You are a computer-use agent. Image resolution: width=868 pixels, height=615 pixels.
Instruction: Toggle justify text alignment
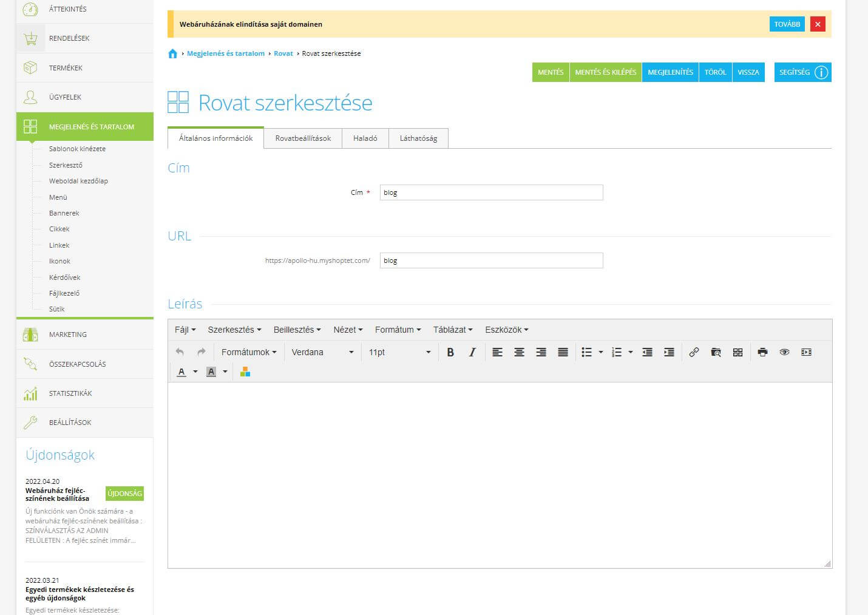pyautogui.click(x=563, y=352)
